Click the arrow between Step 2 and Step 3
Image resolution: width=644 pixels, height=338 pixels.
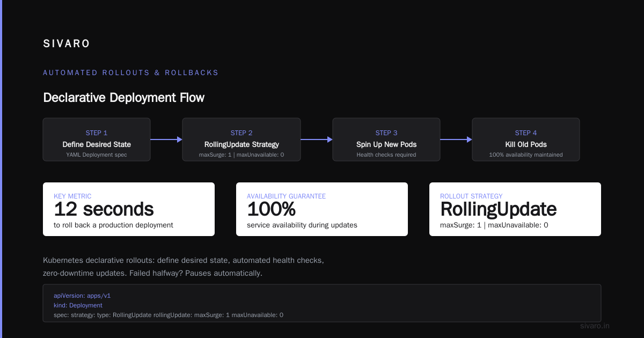pos(317,139)
